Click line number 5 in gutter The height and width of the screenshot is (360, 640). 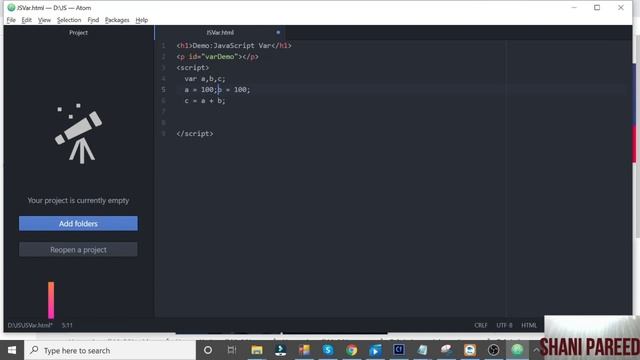(164, 89)
